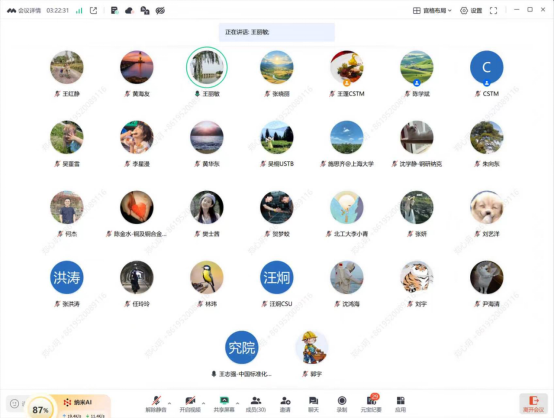The image size is (554, 418).
Task: Open settings (设置) with gear icon
Action: [x=471, y=11]
